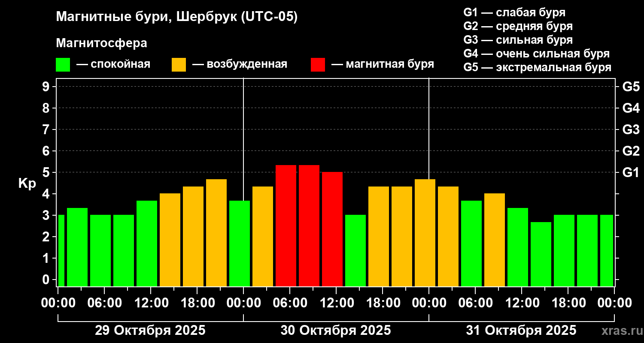Click the lowest green bar on 31 October
The image size is (644, 343).
click(x=541, y=254)
